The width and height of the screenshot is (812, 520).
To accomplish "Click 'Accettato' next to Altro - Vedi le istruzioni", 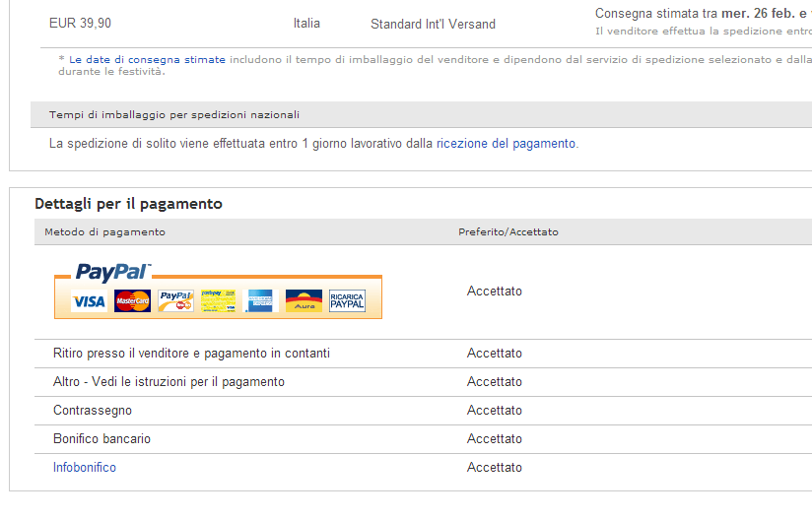I will click(x=495, y=382).
